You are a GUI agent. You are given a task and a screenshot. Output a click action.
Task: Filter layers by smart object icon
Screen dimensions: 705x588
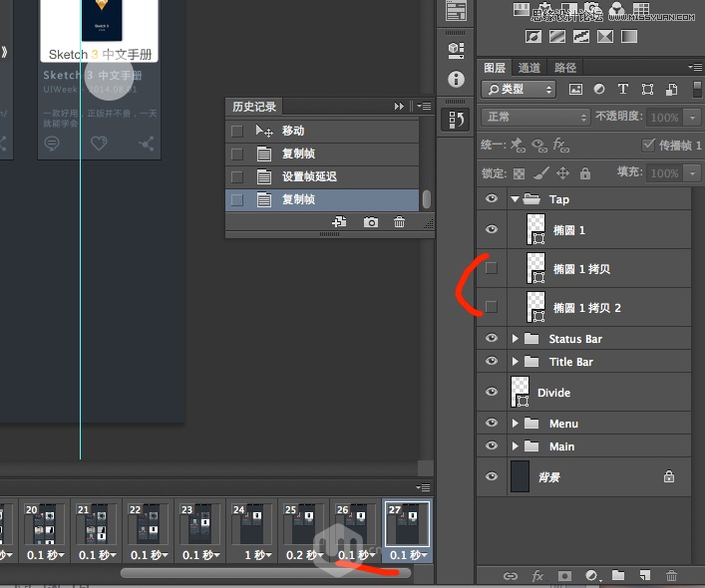[671, 89]
